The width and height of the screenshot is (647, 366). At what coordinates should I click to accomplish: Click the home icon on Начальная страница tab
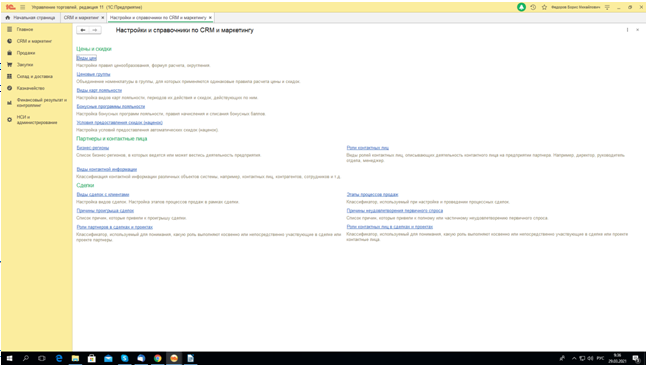coord(7,18)
